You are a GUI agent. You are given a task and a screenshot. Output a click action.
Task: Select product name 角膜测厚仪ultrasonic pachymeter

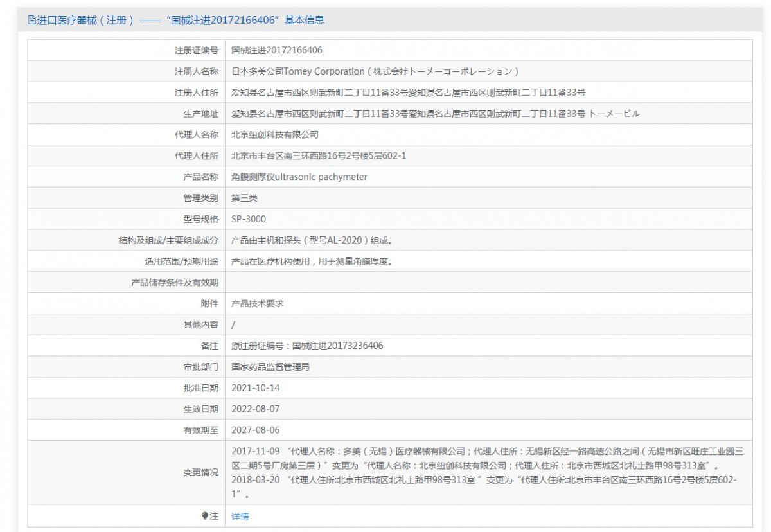[x=299, y=177]
